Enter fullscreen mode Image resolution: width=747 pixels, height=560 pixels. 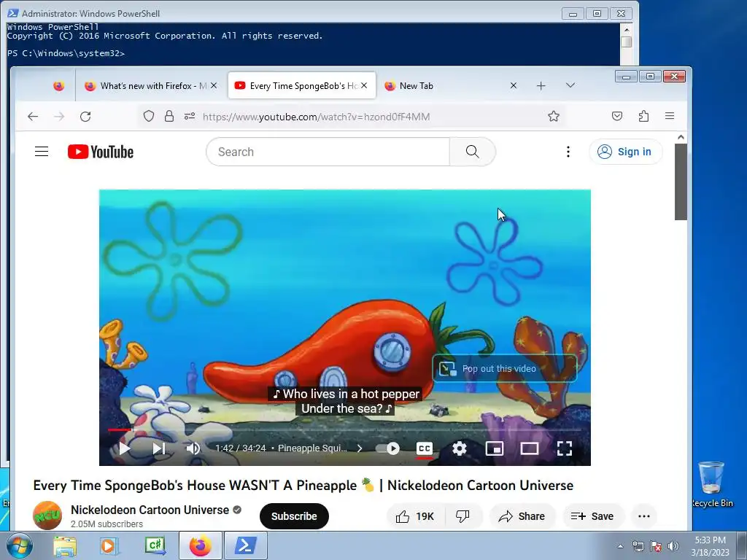pos(565,448)
